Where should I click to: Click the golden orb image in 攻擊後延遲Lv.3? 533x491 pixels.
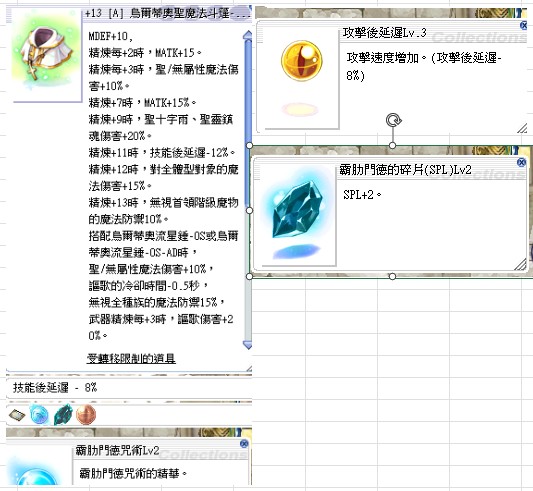coord(301,61)
